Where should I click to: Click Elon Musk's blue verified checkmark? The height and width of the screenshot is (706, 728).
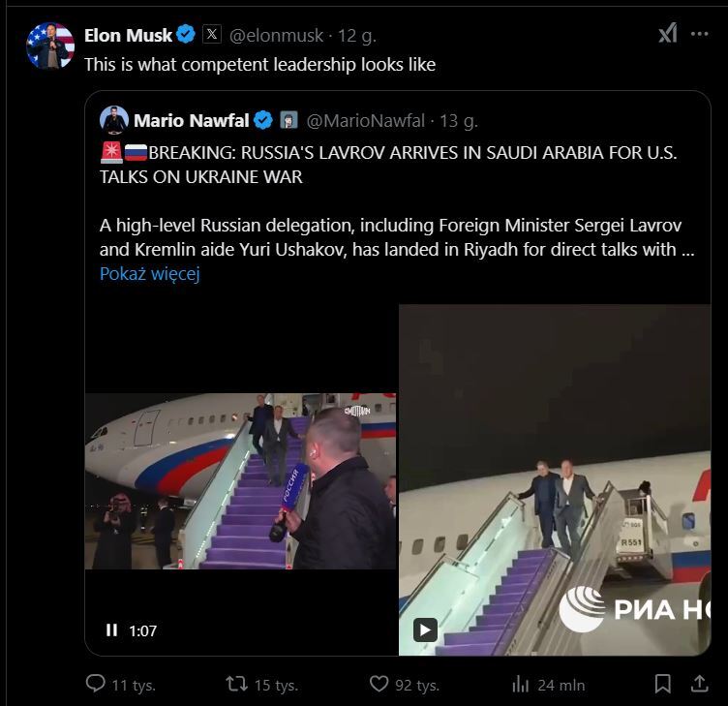[187, 36]
